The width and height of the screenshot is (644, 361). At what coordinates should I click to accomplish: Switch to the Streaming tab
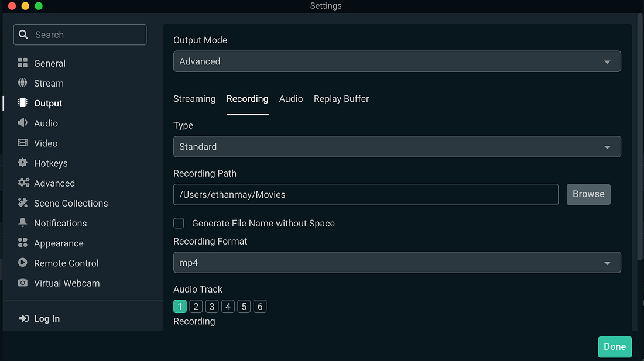tap(194, 99)
